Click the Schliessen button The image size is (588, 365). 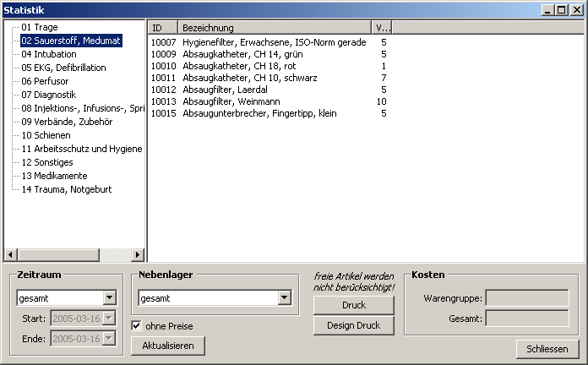click(x=547, y=349)
